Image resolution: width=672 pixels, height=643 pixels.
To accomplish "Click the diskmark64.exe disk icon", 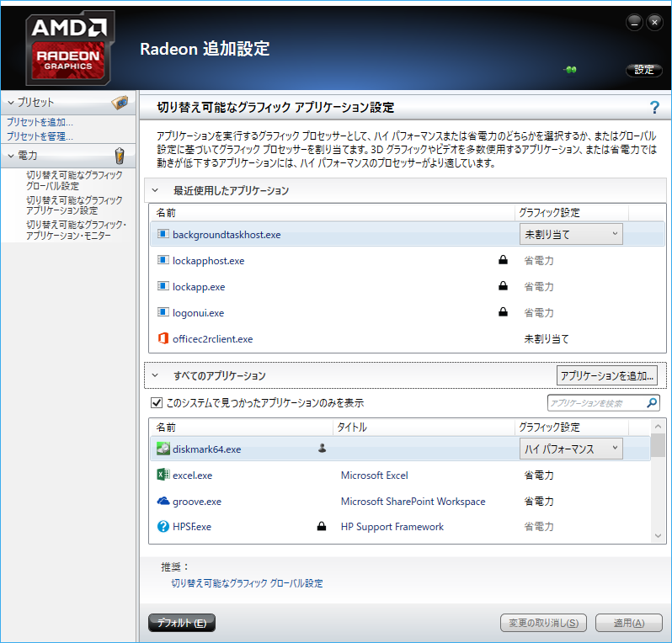I will (x=163, y=449).
